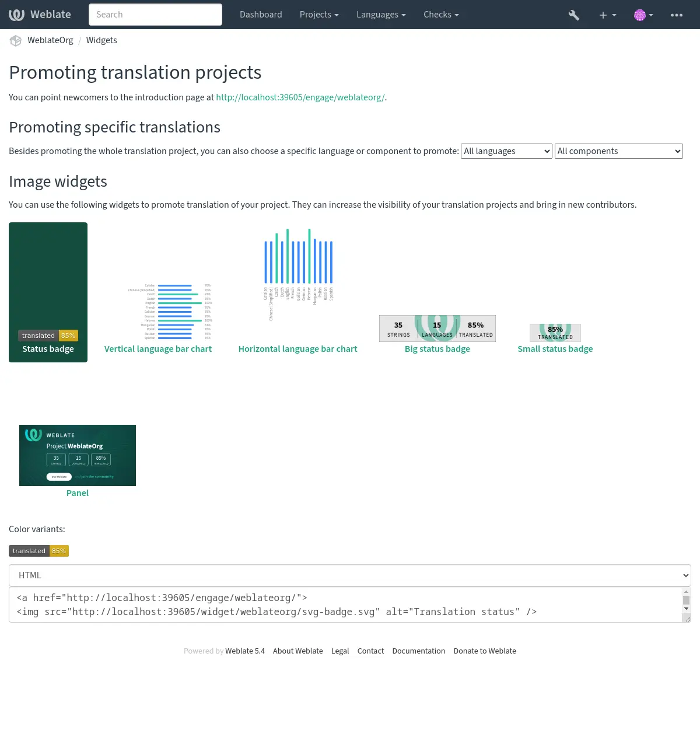This screenshot has width=700, height=737.
Task: Choose the translated 85% color variant
Action: 38,551
